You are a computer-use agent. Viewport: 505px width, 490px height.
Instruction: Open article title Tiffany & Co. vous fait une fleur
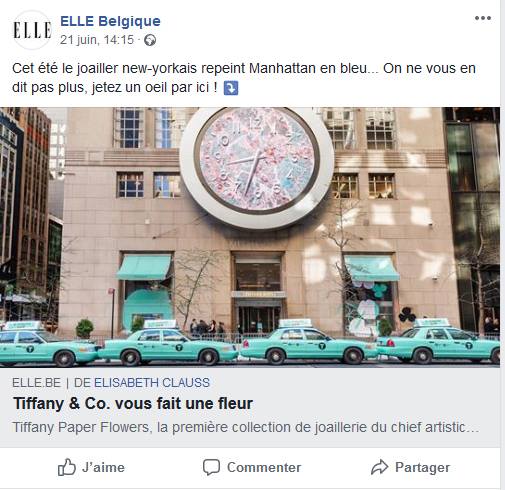(x=133, y=404)
